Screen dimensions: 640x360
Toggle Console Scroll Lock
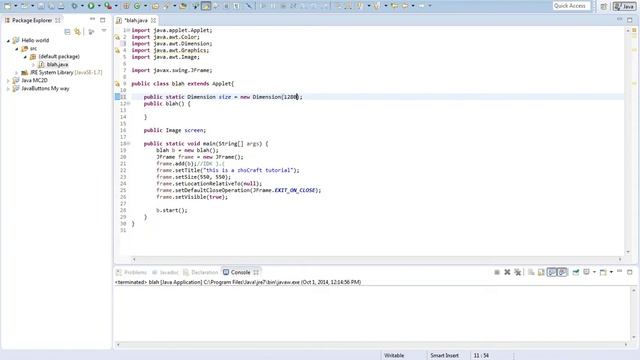coord(541,272)
